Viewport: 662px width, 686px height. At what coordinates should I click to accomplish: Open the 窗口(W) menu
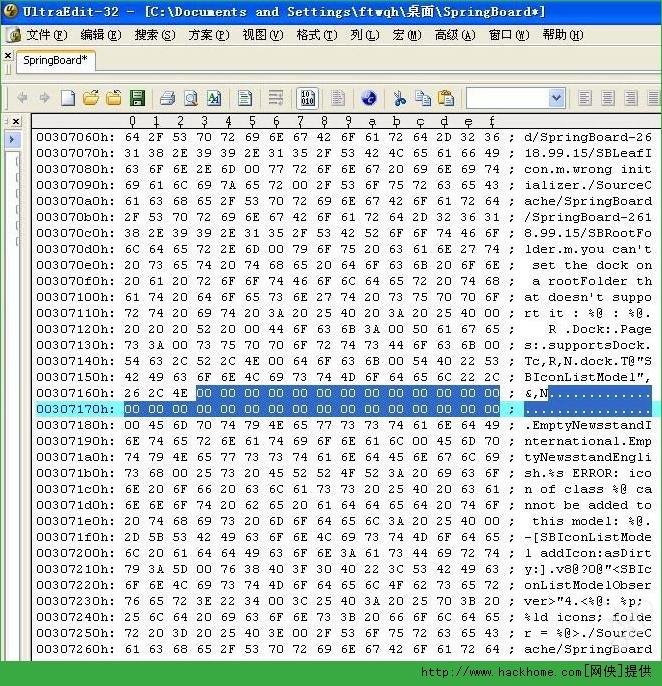(x=509, y=35)
